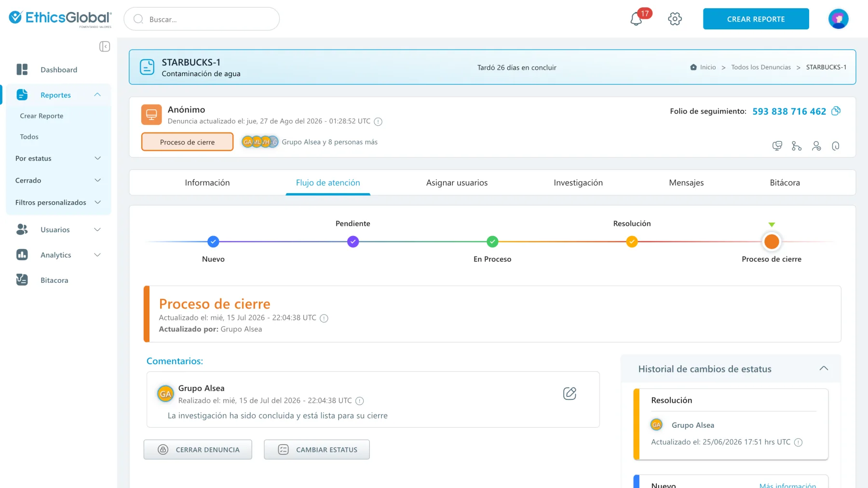868x488 pixels.
Task: Click the orange Anónimo reporter icon
Action: click(x=151, y=115)
